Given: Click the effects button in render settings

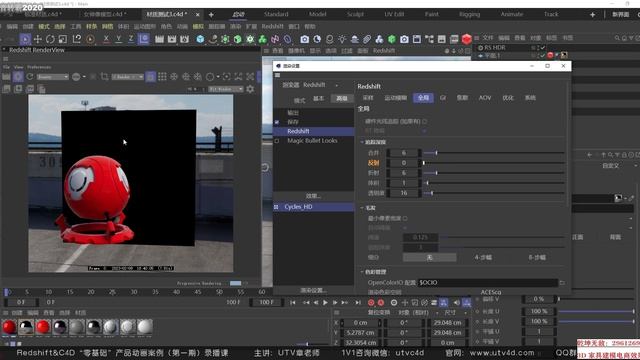Looking at the screenshot, I should pos(313,196).
